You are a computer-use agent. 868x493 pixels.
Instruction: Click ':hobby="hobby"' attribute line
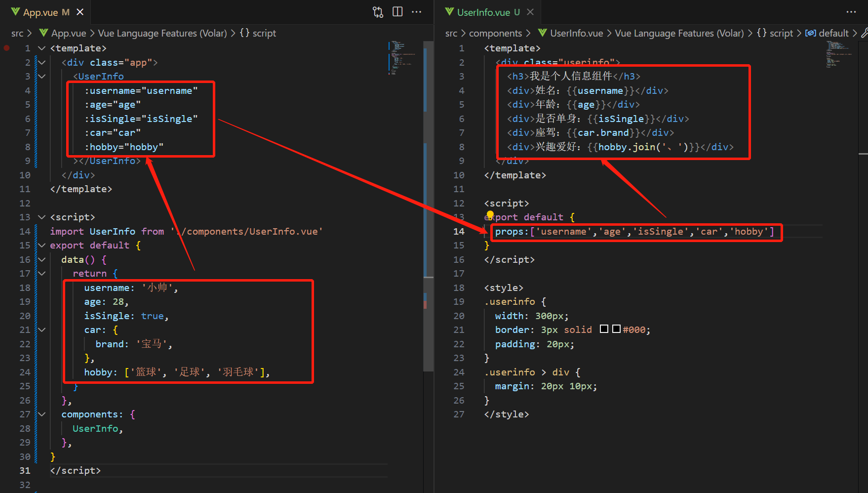(x=123, y=147)
